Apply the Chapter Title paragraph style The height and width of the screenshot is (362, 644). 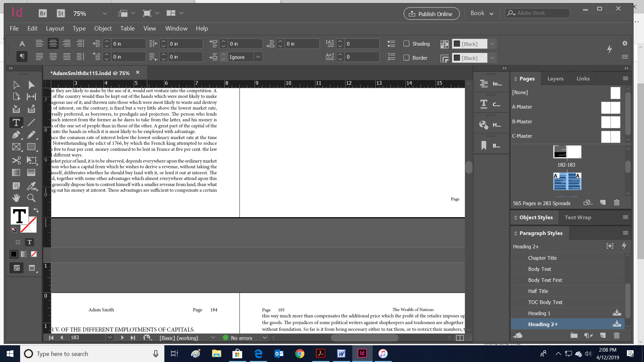542,258
